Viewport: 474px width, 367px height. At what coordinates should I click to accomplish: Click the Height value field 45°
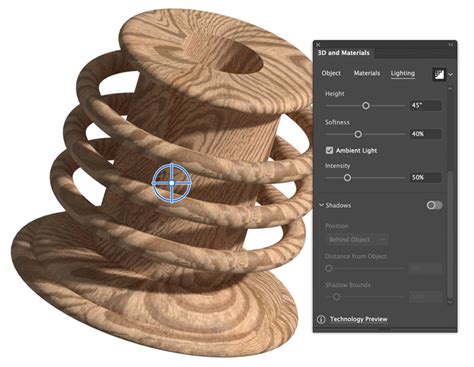[x=426, y=105]
